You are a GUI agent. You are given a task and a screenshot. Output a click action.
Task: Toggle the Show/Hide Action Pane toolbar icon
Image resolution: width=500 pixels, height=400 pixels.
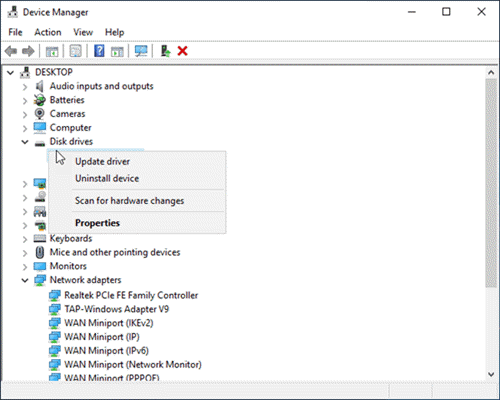click(x=117, y=51)
